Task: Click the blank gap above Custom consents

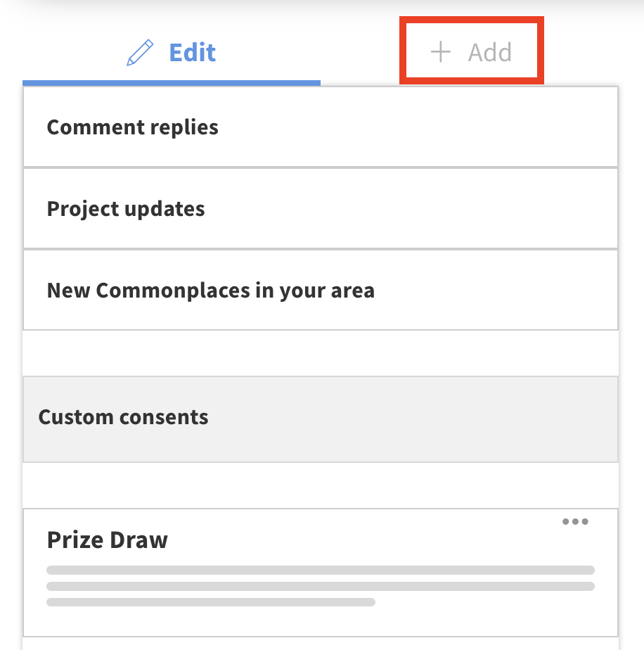Action: coord(321,353)
